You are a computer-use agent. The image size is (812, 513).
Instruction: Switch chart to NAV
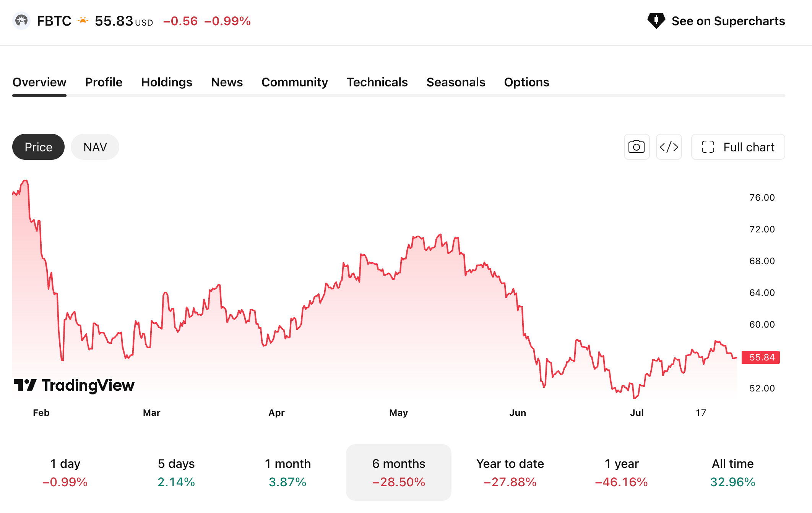pyautogui.click(x=95, y=147)
